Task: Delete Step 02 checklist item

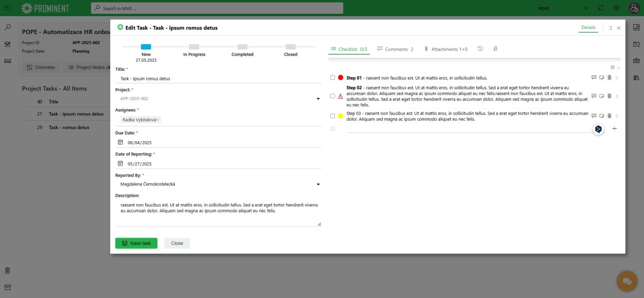Action: [x=610, y=96]
